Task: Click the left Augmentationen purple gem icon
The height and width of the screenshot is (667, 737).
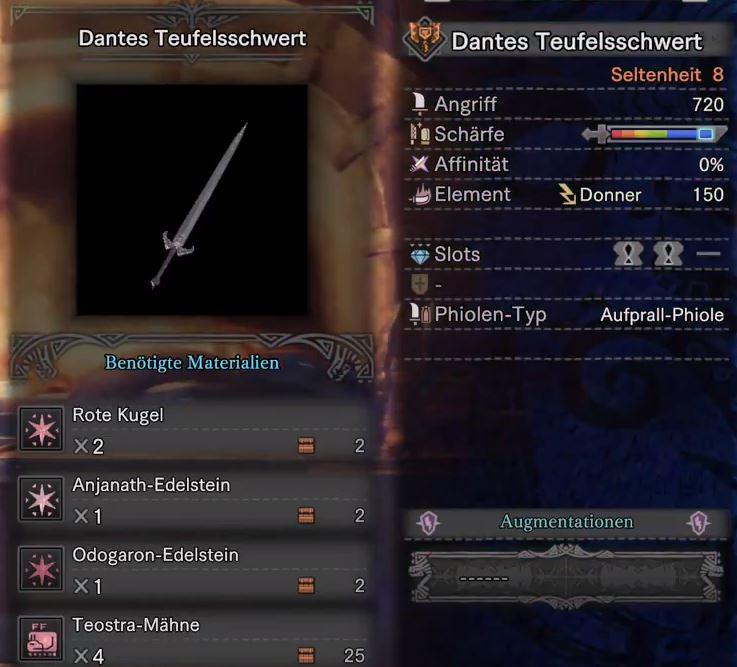Action: 428,523
